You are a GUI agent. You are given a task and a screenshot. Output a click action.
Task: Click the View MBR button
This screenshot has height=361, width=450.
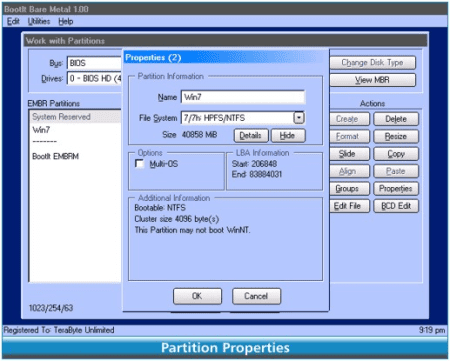click(372, 80)
